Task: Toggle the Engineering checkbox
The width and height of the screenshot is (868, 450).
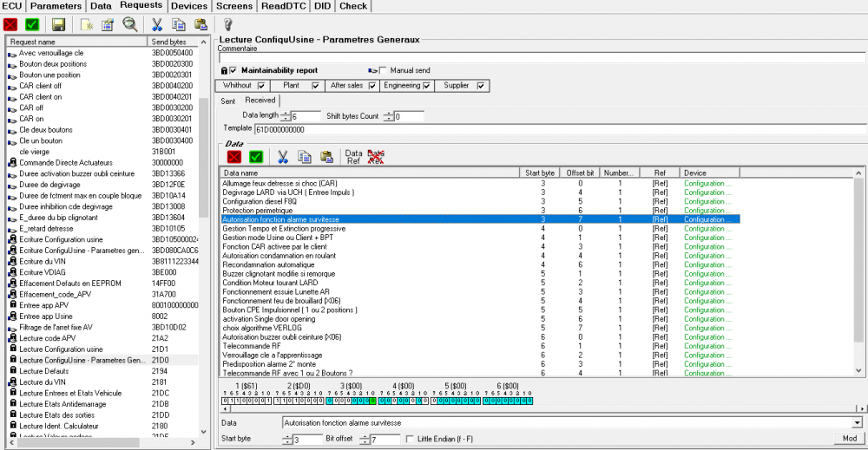Action: coord(427,86)
